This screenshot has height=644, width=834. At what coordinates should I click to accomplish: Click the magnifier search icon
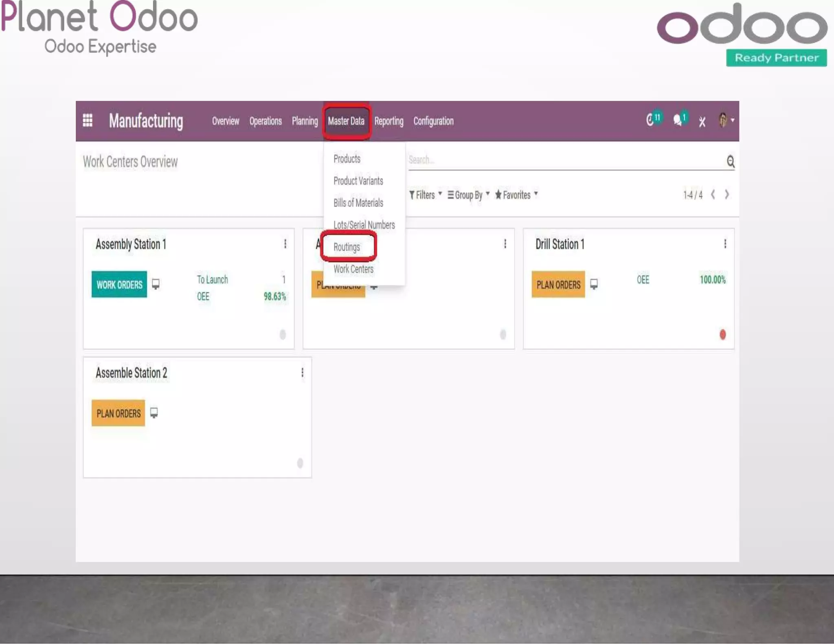coord(731,162)
